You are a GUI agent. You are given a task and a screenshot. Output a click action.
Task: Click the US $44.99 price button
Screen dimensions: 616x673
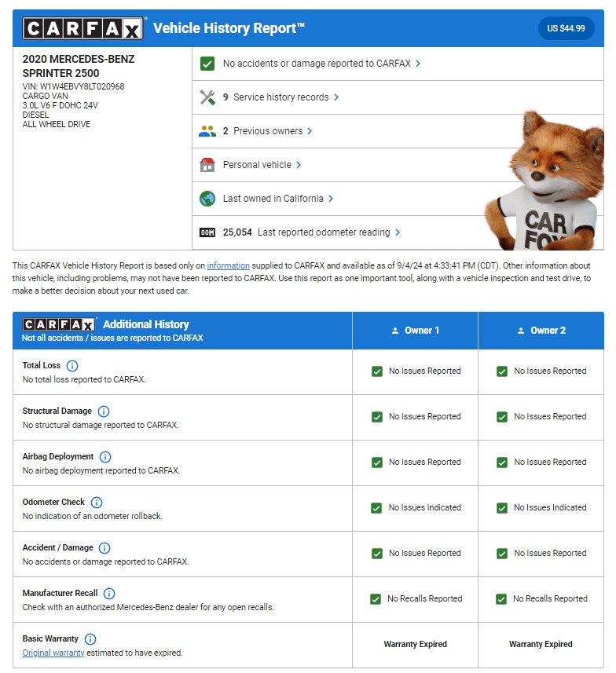coord(566,28)
